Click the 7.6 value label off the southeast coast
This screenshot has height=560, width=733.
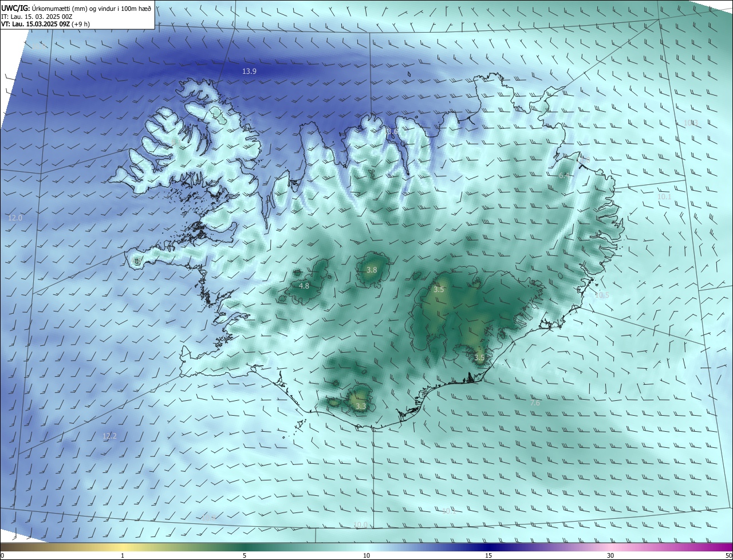click(x=535, y=403)
